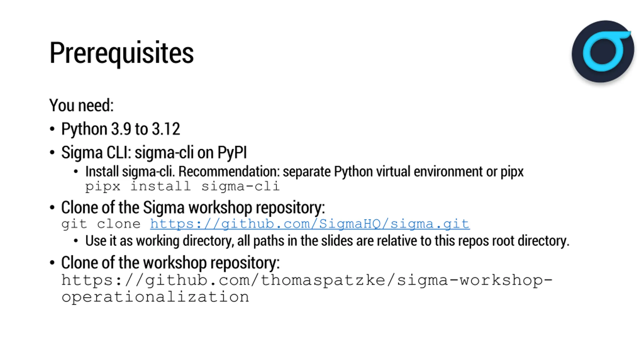Select the version number '3.12'

click(x=166, y=129)
